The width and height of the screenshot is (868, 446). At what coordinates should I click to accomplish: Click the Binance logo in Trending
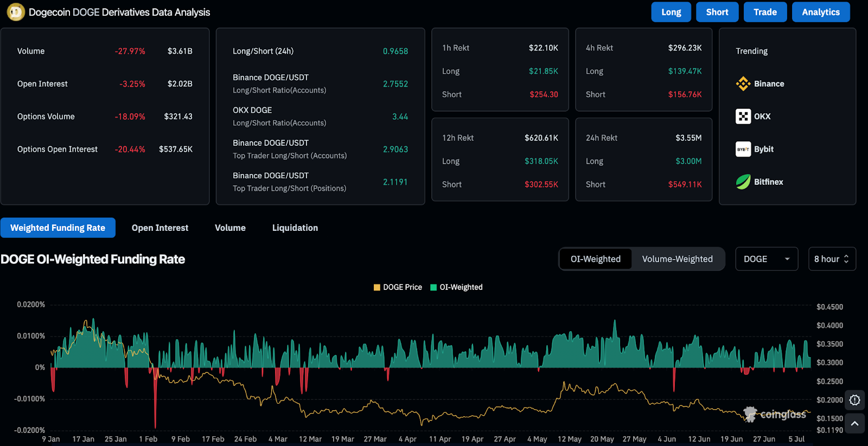(743, 83)
